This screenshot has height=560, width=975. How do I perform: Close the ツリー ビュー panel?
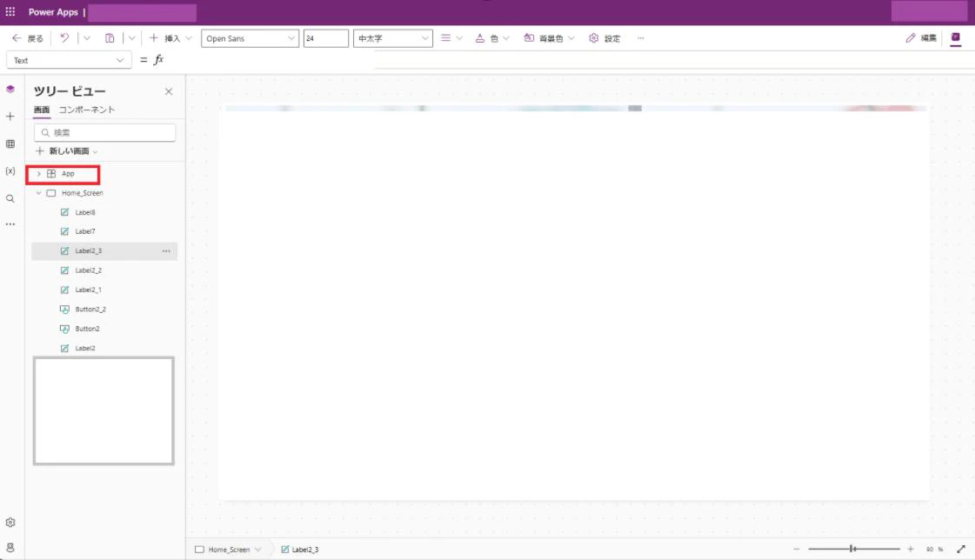click(169, 91)
